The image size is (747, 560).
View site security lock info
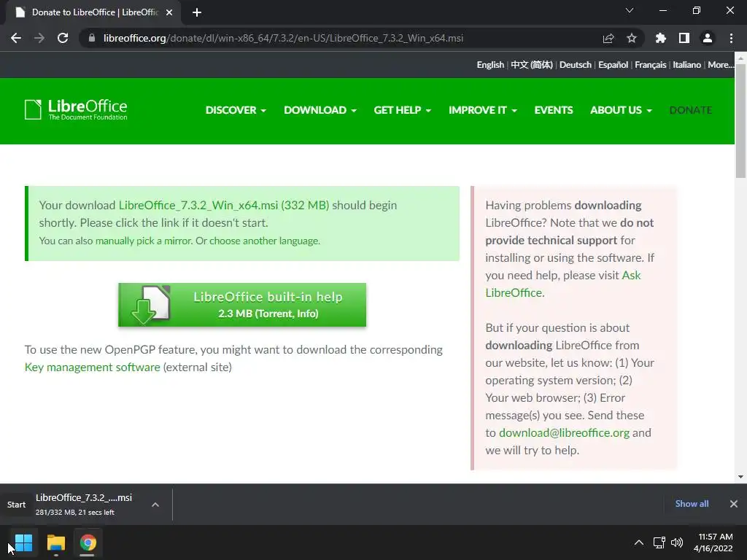coord(92,38)
